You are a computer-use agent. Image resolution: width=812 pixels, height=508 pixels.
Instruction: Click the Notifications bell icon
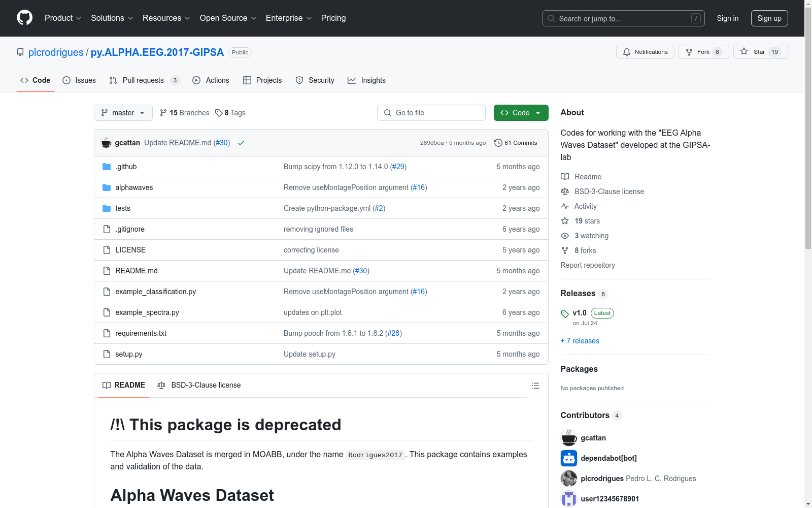(x=627, y=52)
